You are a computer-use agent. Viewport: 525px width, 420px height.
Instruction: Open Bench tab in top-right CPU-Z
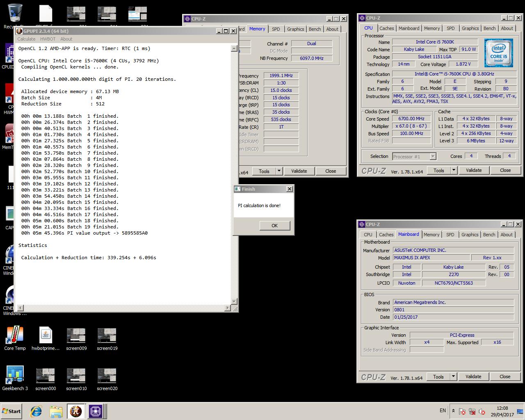(489, 28)
